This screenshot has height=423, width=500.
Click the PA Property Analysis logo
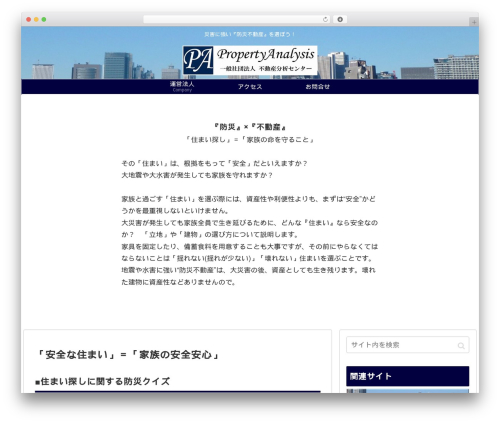[250, 60]
